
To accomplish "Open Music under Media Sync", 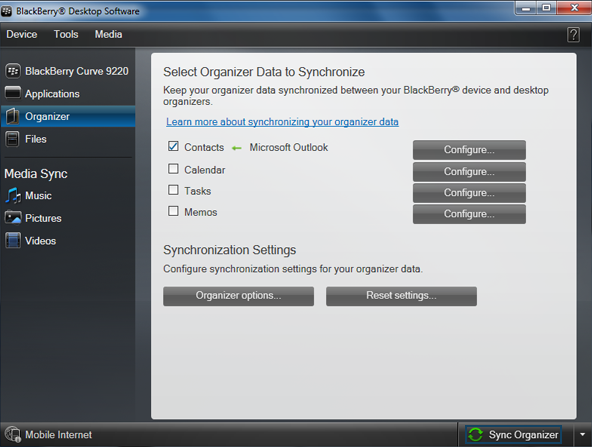I will [38, 196].
